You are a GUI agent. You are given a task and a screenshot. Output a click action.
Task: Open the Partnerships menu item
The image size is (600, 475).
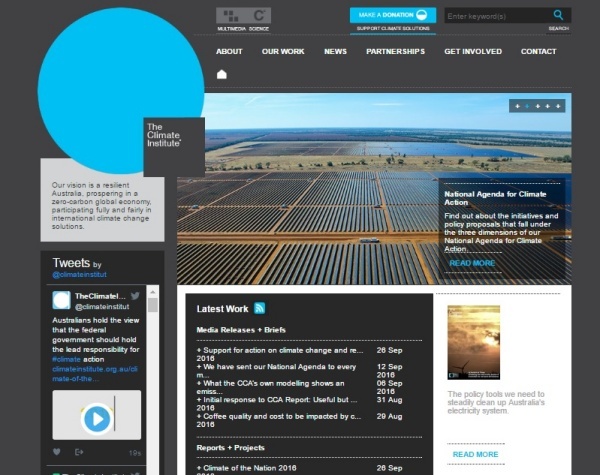395,51
